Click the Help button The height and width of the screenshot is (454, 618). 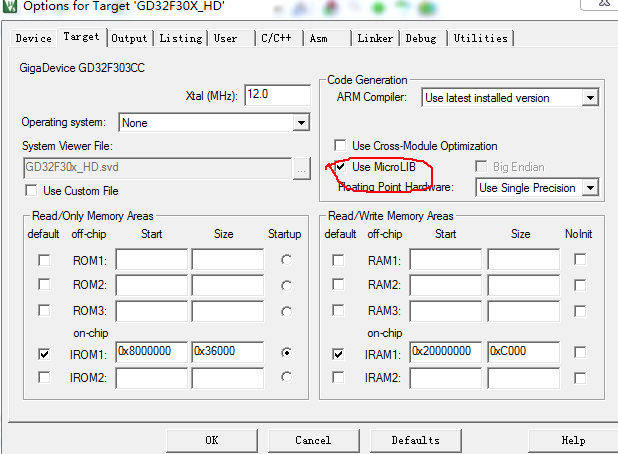point(573,440)
